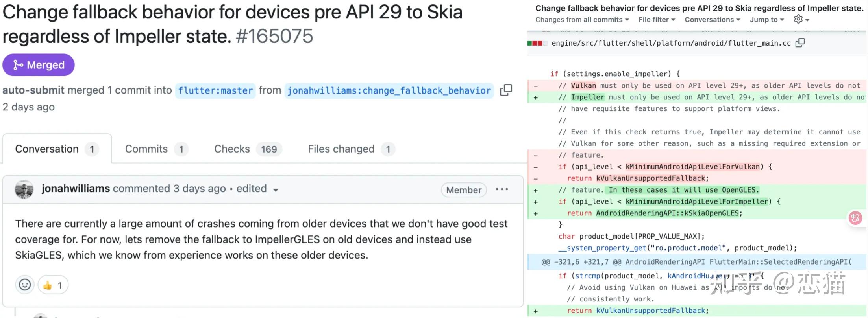The height and width of the screenshot is (318, 868).
Task: Open the flutter:master branch link
Action: [x=215, y=90]
